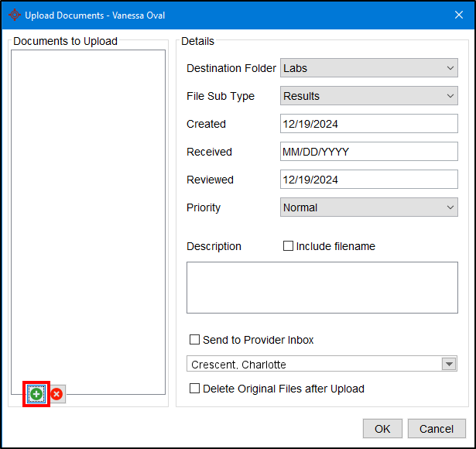Viewport: 476px width, 449px height.
Task: Click the green add document icon
Action: 36,394
